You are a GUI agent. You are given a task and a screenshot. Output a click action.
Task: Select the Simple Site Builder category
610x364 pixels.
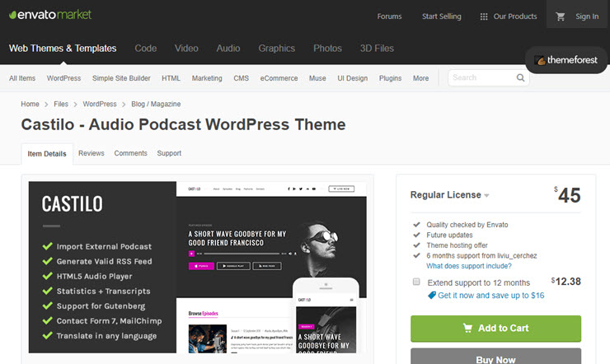(121, 78)
